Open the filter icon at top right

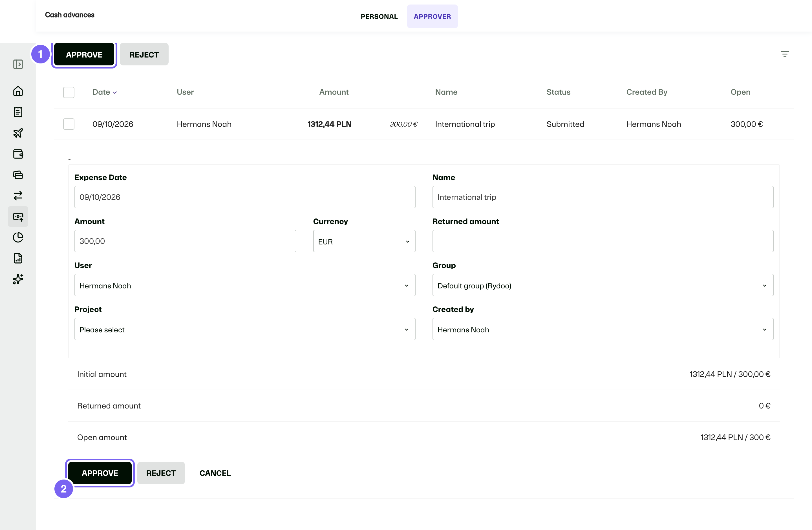coord(785,54)
